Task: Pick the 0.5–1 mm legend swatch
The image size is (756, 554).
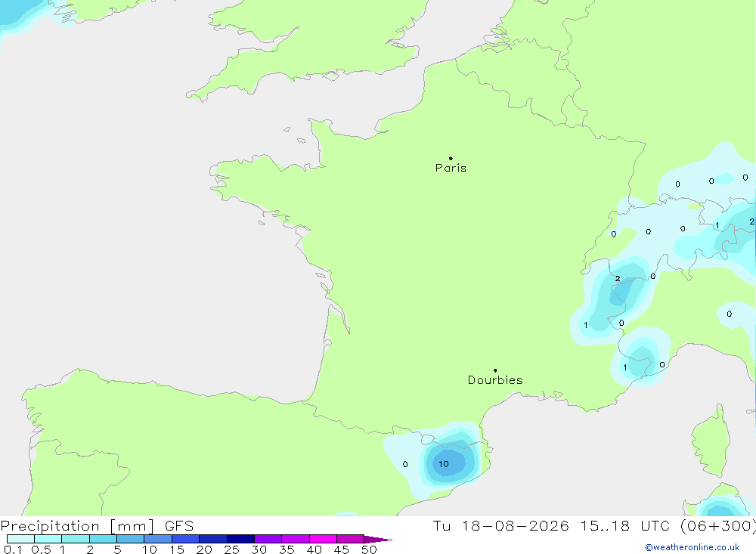Action: point(48,539)
